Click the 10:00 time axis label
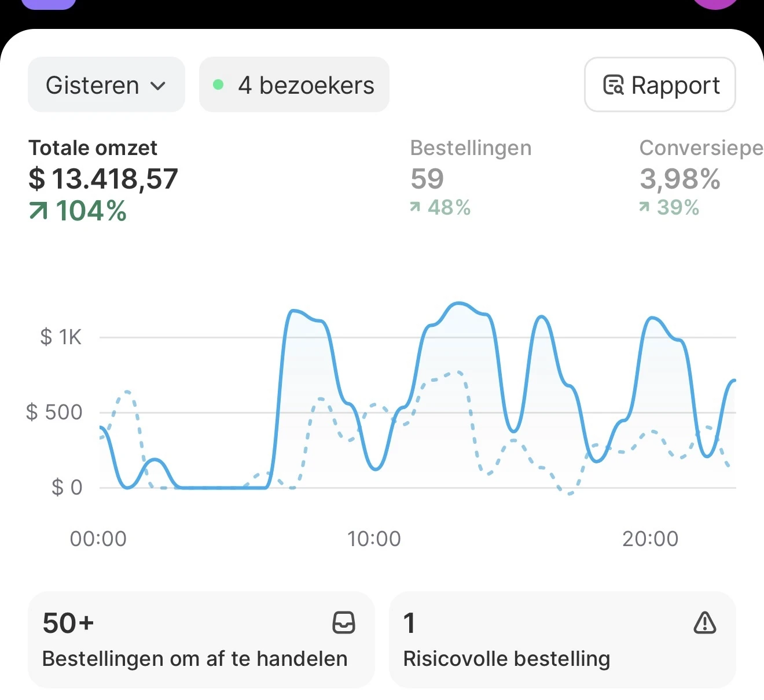This screenshot has width=764, height=700. click(374, 539)
